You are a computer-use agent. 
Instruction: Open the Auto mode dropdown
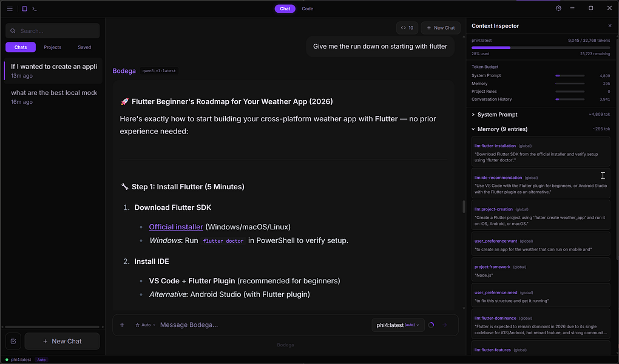pos(145,325)
